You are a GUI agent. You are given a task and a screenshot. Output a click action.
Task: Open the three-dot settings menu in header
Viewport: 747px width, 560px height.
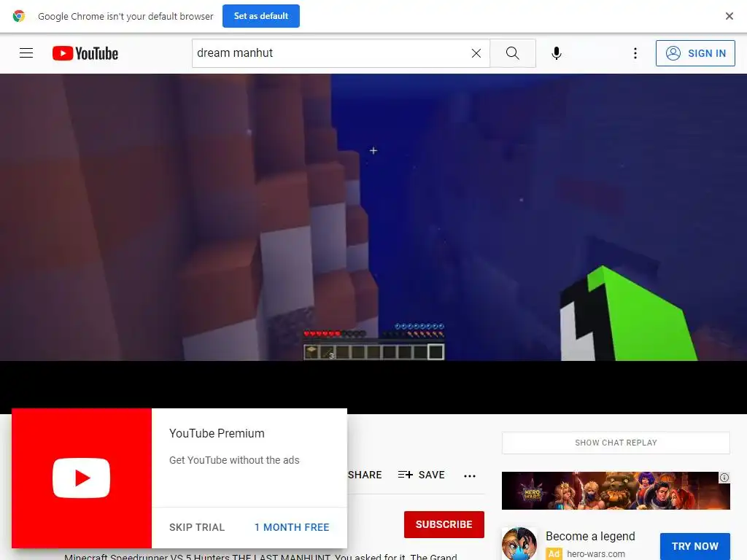click(635, 53)
